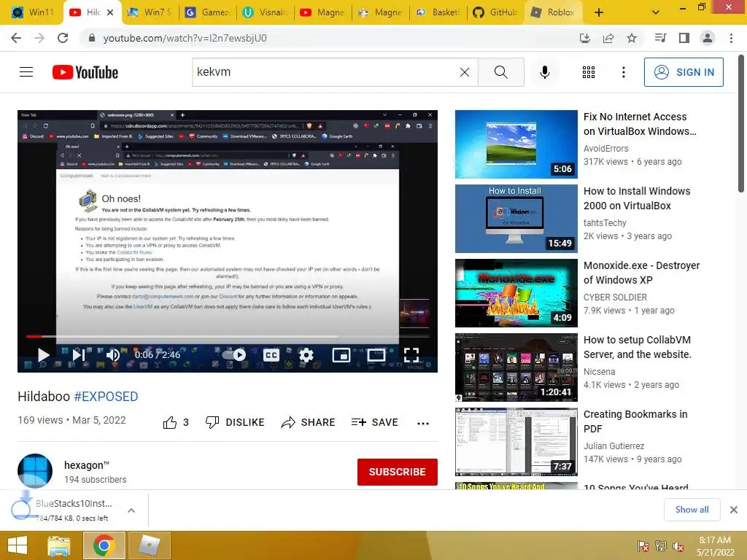Click the SHARE button

[309, 422]
